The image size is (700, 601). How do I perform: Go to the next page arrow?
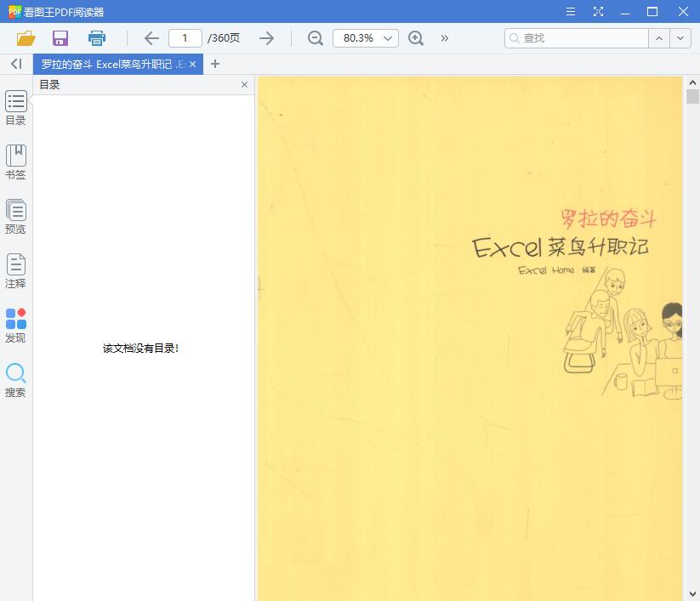pos(266,38)
